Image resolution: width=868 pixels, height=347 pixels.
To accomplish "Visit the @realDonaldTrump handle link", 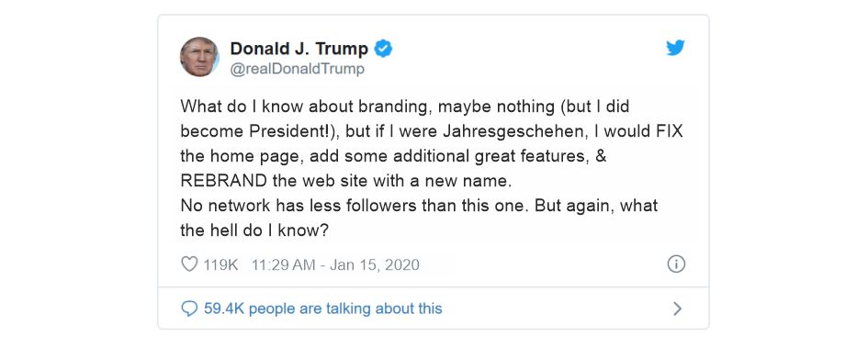I will coord(298,69).
